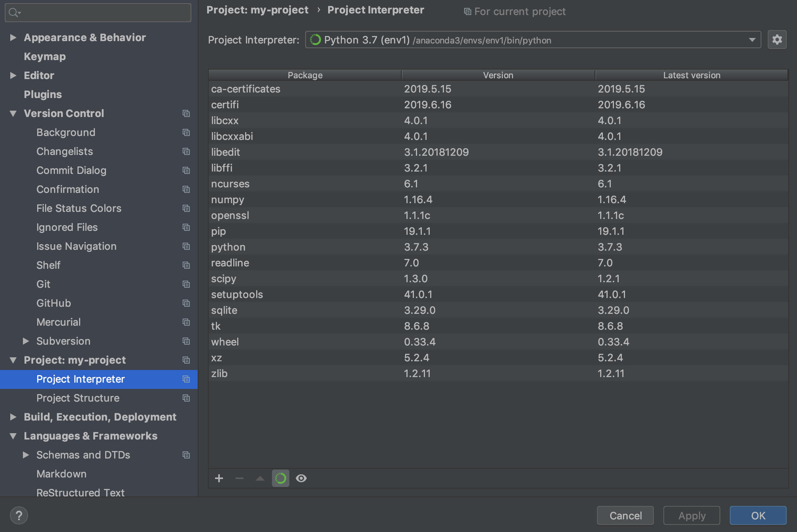Click the upgrade package arrow icon
The width and height of the screenshot is (797, 532).
tap(260, 478)
